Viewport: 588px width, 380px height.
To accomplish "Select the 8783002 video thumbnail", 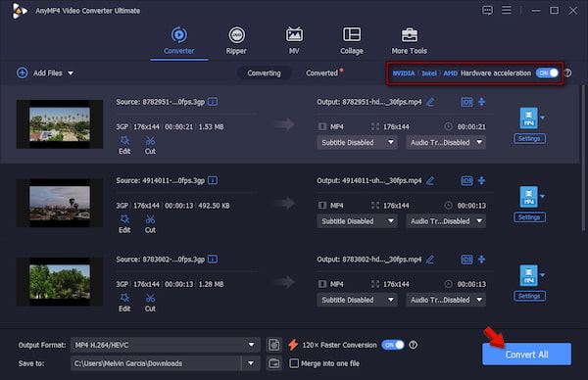I will [60, 281].
